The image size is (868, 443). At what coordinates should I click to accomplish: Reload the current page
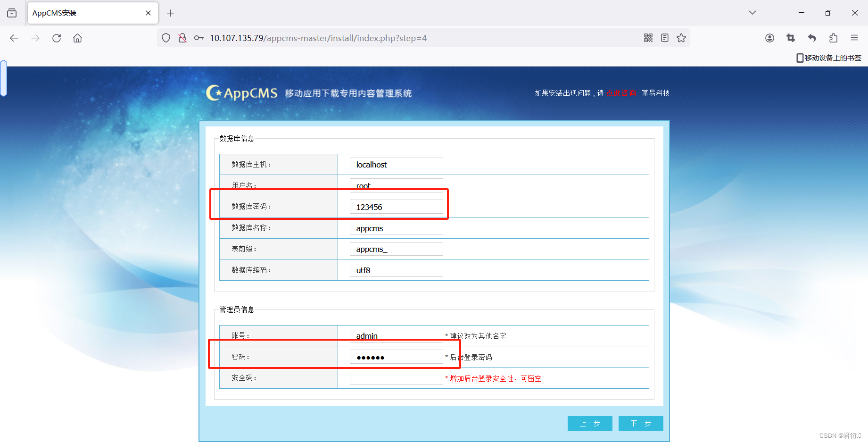pos(57,38)
